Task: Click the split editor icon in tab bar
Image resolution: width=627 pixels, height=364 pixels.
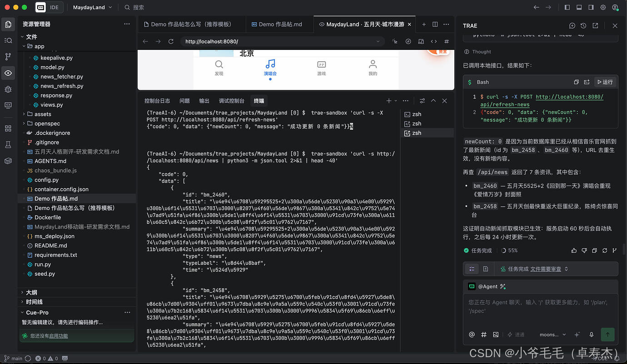Action: tap(435, 24)
